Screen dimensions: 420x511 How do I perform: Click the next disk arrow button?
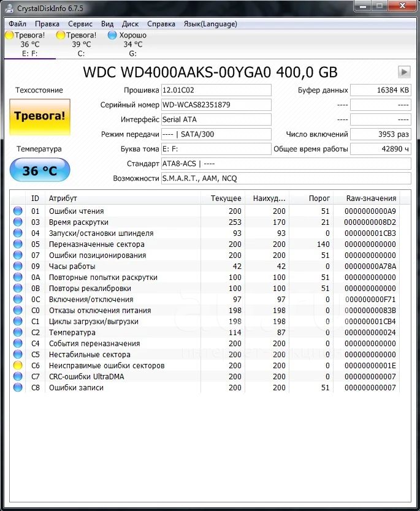click(x=404, y=72)
